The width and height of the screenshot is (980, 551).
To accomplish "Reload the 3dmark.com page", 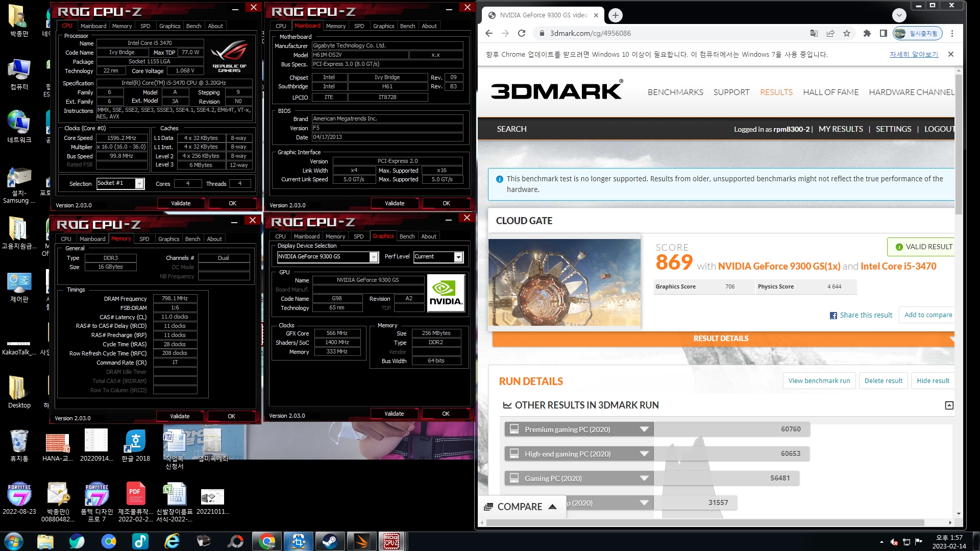I will click(x=522, y=33).
